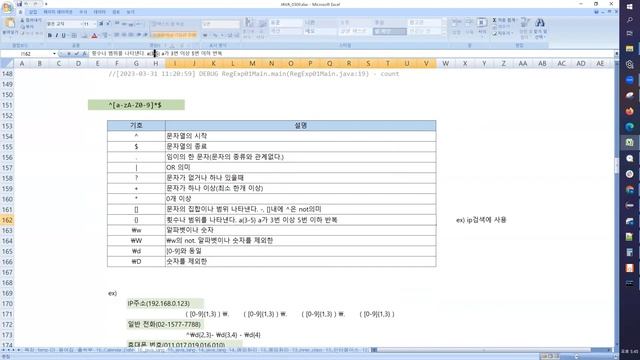640x360 pixels.
Task: Select the cell IP주소(192.168.0.123)
Action: (165, 304)
